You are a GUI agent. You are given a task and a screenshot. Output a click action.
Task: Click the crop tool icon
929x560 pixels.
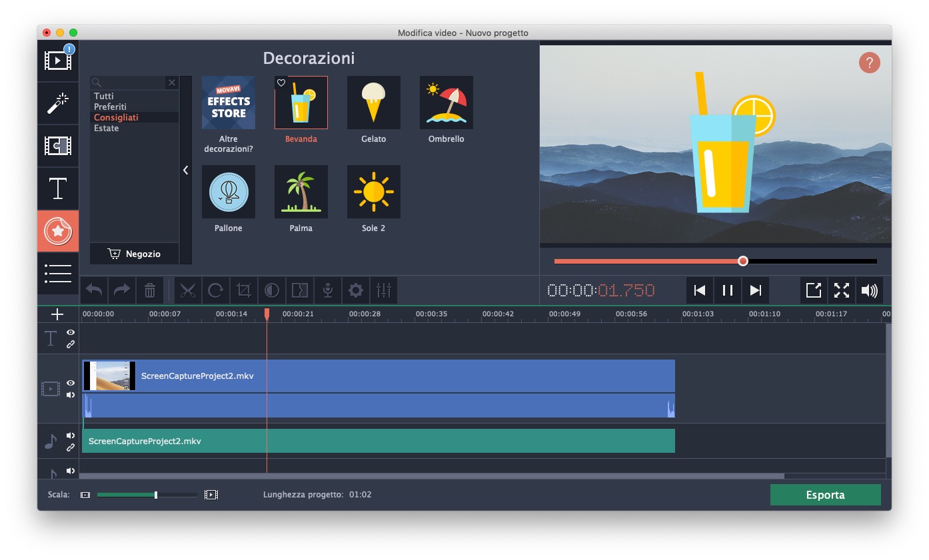click(244, 290)
